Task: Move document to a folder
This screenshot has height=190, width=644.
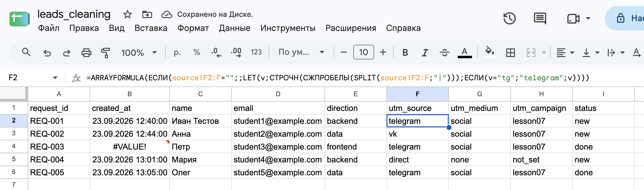Action: 147,14
